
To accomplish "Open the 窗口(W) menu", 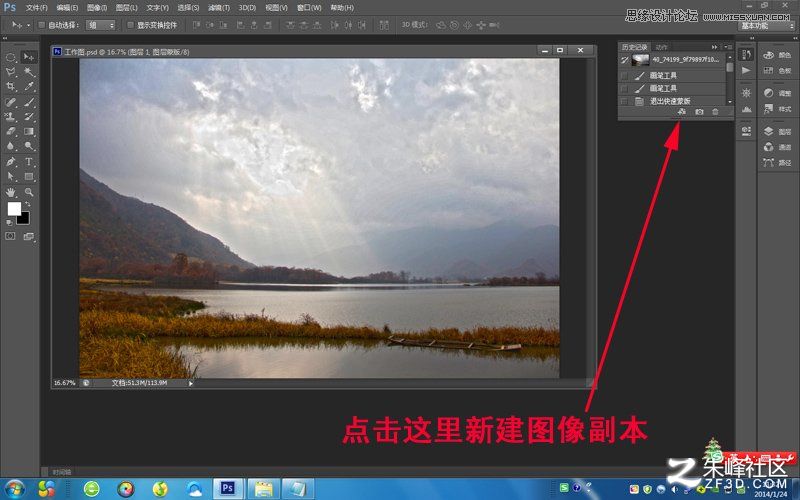I will pyautogui.click(x=309, y=8).
